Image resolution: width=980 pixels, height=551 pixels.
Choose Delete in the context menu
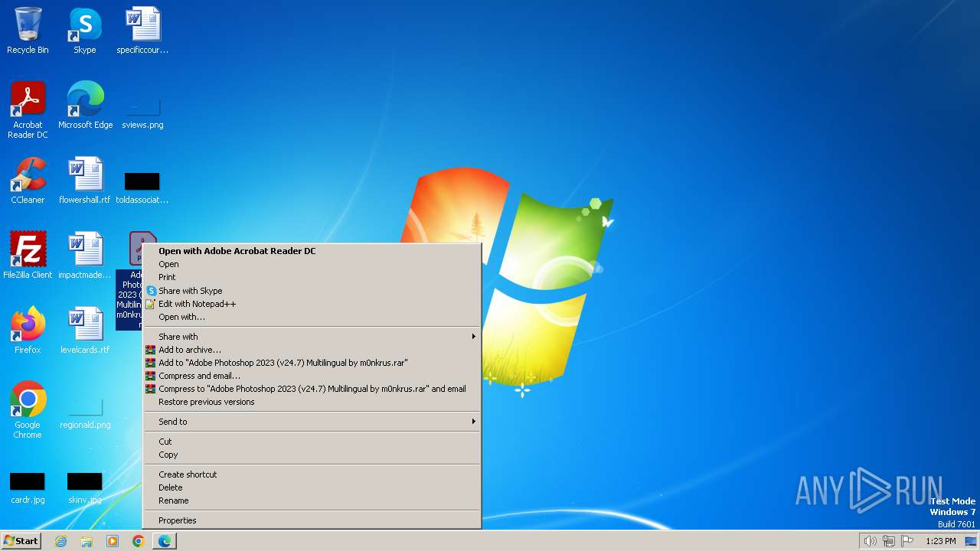[x=312, y=487]
